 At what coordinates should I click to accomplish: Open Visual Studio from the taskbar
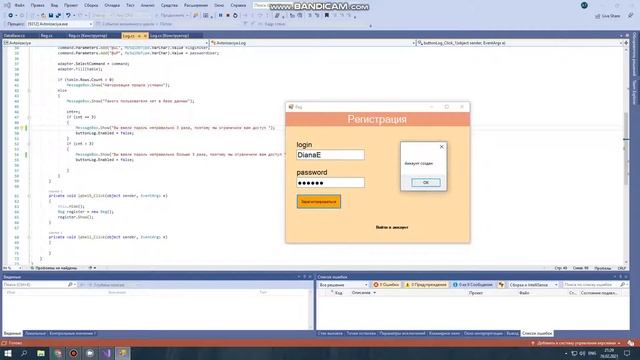[x=106, y=353]
